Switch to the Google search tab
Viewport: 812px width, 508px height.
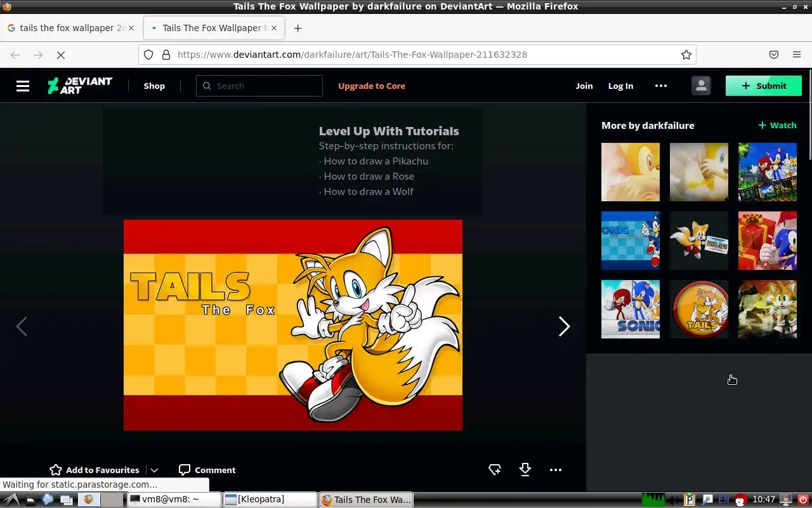(x=71, y=28)
